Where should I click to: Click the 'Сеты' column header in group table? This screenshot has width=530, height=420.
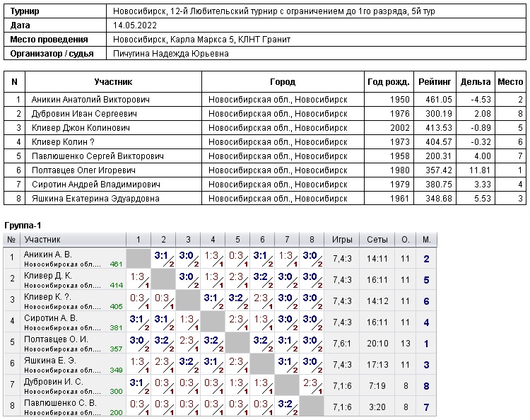(377, 240)
